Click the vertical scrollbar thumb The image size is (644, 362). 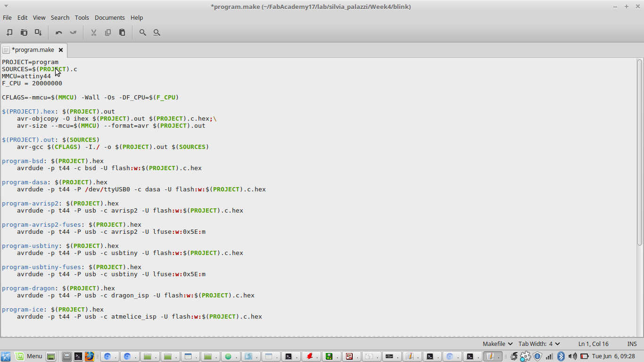coord(640,152)
